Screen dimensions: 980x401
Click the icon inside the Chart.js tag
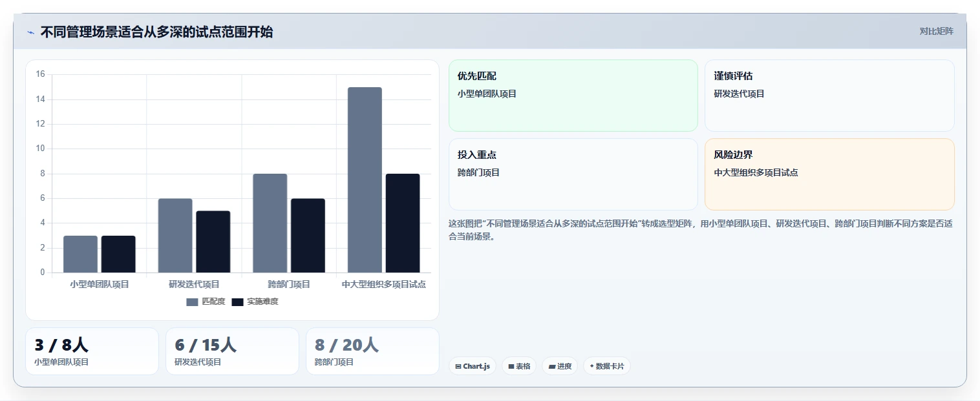[458, 366]
